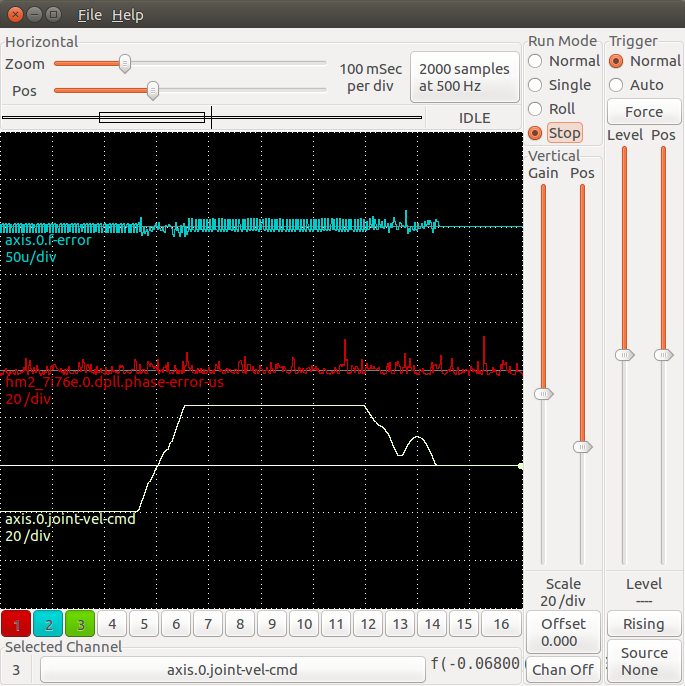Screen dimensions: 685x686
Task: Click the vertical Pos slider handle
Action: point(583,447)
